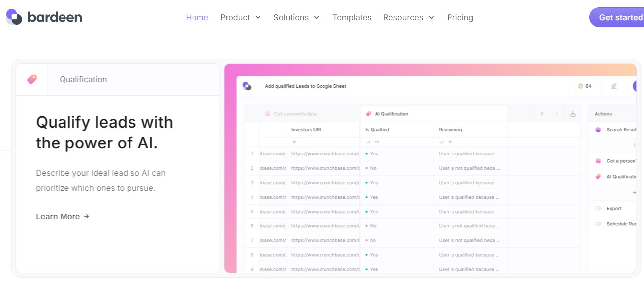This screenshot has width=644, height=286.
Task: Click the Get started button
Action: pos(617,17)
